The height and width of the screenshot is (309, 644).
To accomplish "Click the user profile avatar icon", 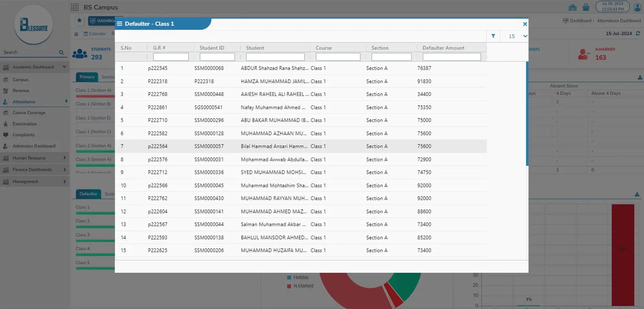I will click(x=637, y=7).
